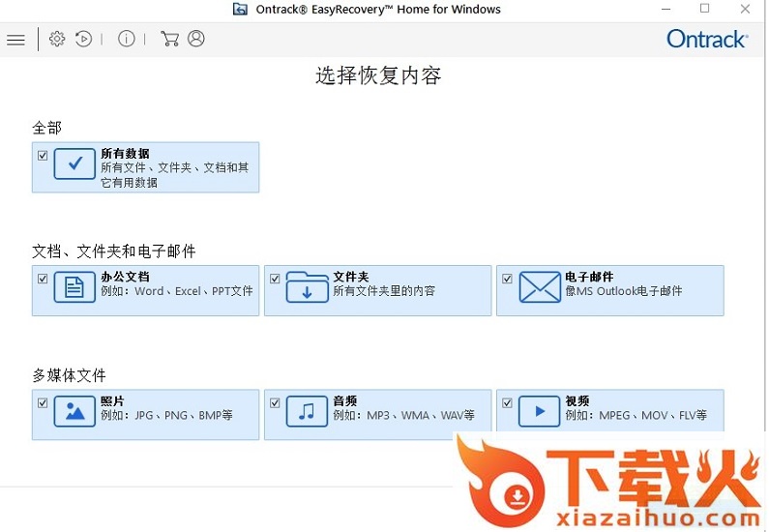
Task: Click the 文档、文件夹和电子邮件 heading
Action: point(114,251)
